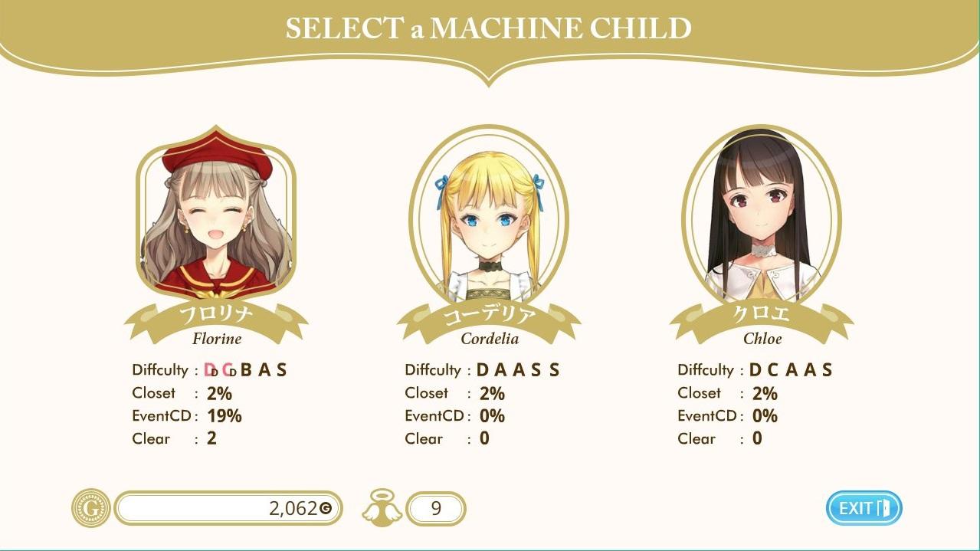Click Florine's EventCD 19% value
Image resolution: width=980 pixels, height=551 pixels.
[x=225, y=416]
